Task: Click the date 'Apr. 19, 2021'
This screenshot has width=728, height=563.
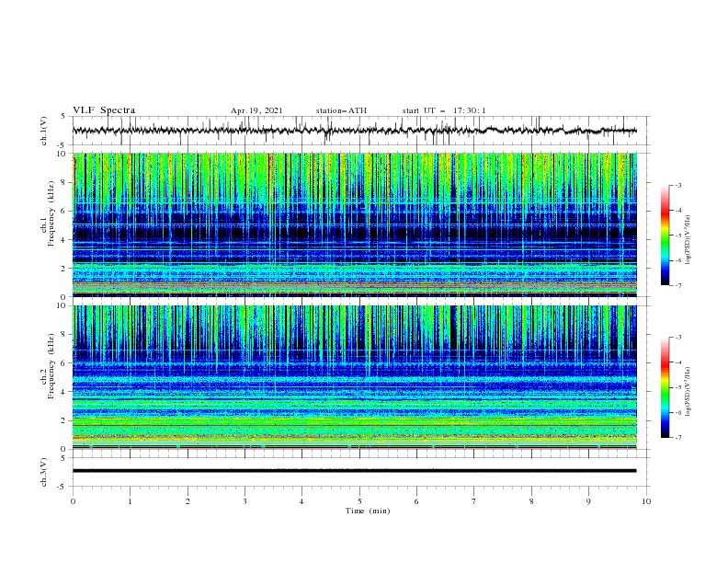Action: pyautogui.click(x=256, y=110)
